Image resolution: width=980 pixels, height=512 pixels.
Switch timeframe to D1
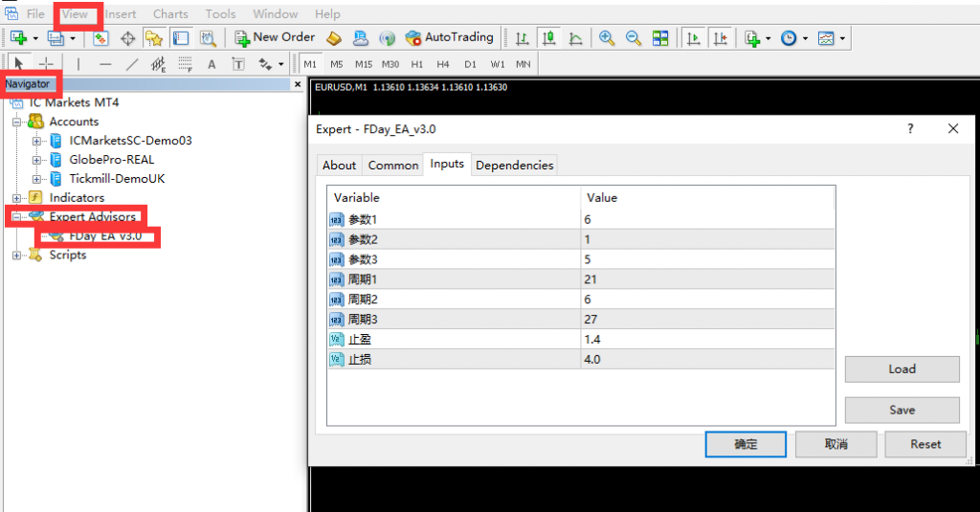point(470,64)
